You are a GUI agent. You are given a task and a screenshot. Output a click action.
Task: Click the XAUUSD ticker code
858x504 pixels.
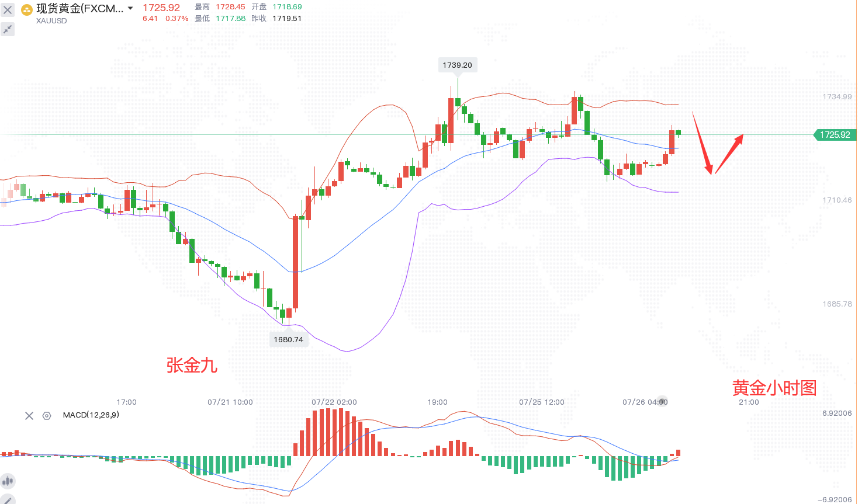51,20
